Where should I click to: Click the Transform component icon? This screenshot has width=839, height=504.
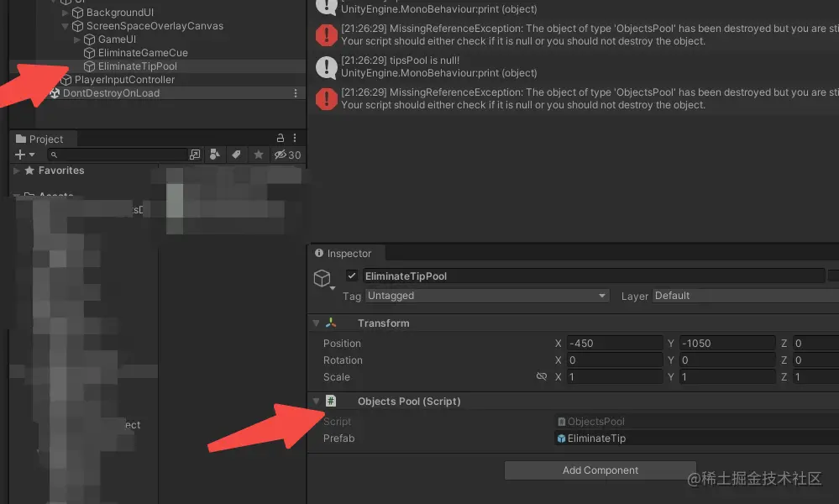click(x=331, y=323)
